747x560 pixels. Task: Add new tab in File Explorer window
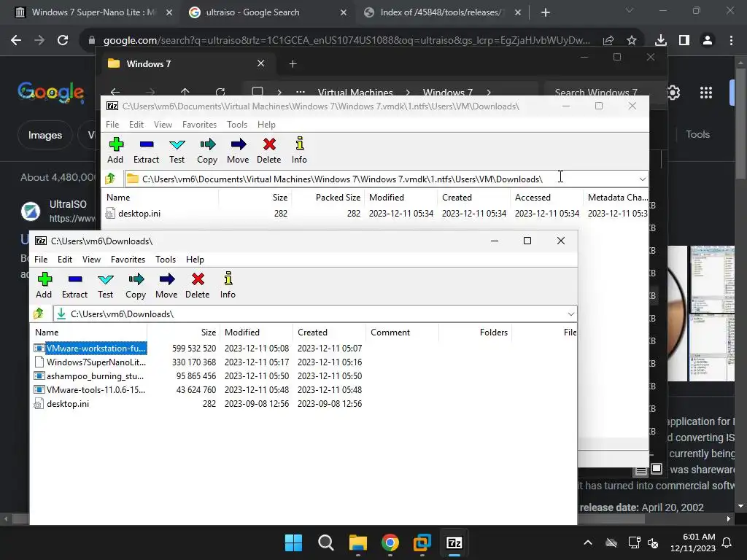293,64
